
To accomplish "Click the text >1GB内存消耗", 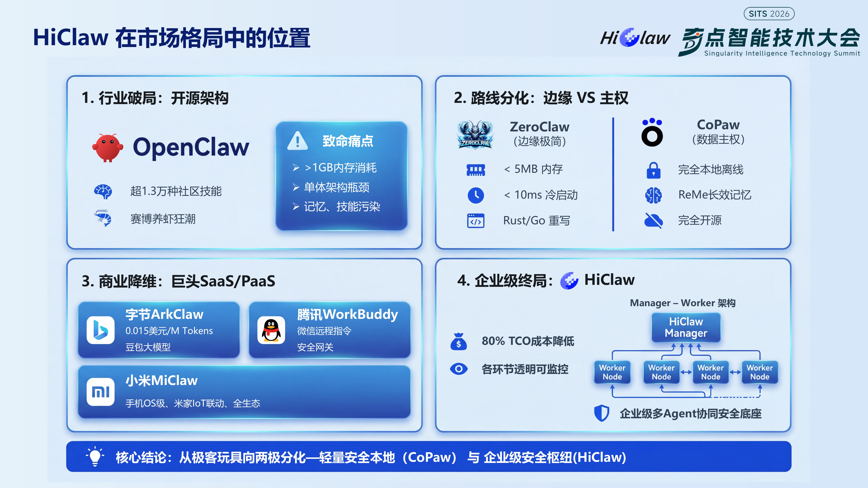I will click(x=340, y=167).
